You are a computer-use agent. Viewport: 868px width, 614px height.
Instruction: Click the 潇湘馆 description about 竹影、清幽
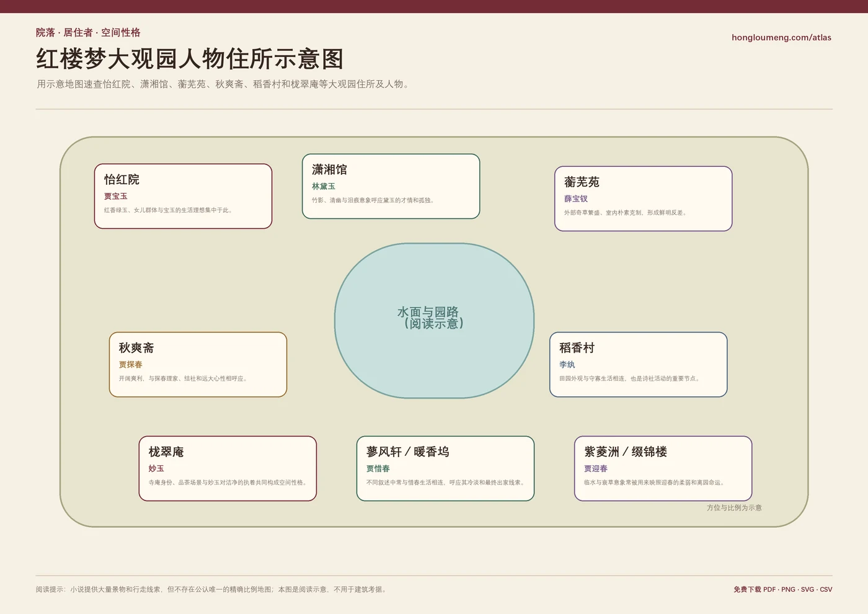pos(374,200)
